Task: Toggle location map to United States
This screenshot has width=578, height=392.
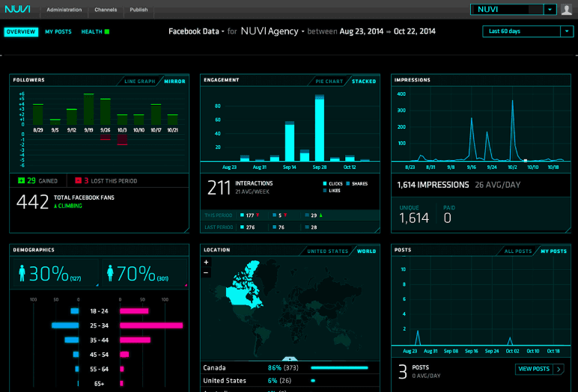Action: coord(327,251)
